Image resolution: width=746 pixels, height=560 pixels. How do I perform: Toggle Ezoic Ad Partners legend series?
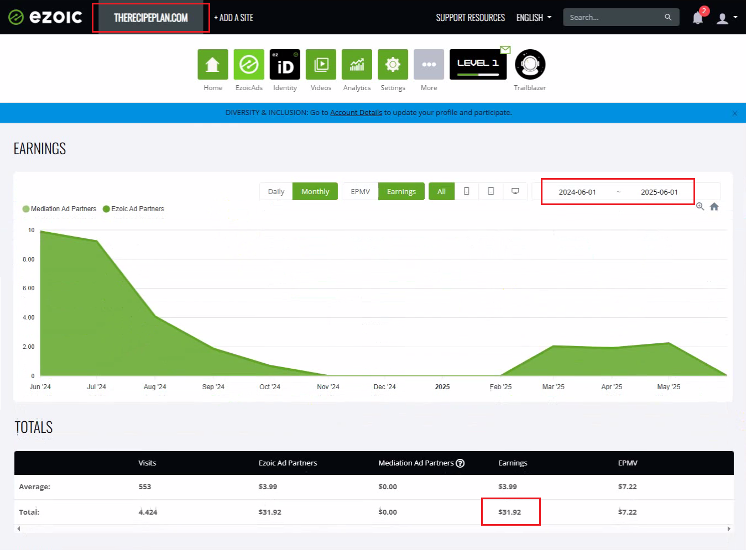pyautogui.click(x=133, y=209)
